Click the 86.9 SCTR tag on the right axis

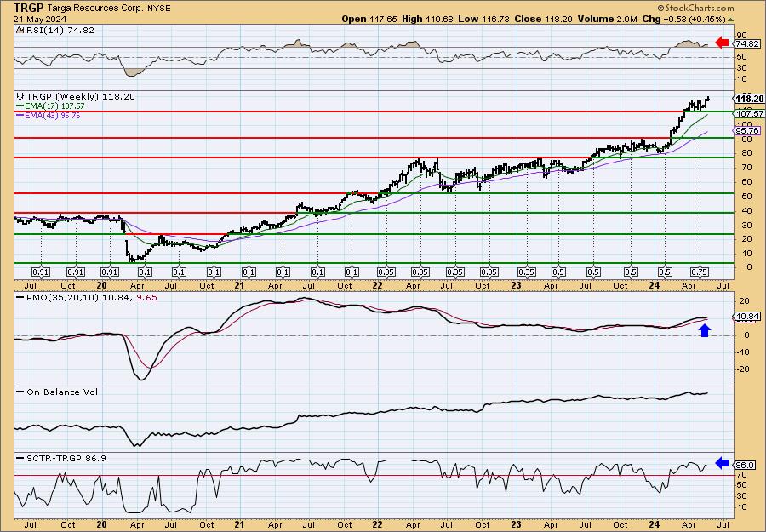746,465
